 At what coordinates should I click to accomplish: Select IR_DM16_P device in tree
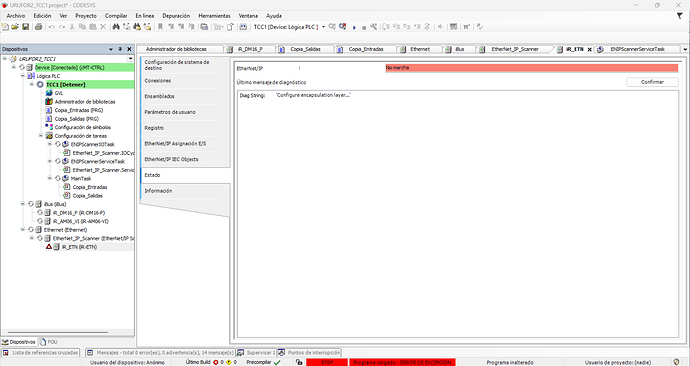(x=78, y=212)
